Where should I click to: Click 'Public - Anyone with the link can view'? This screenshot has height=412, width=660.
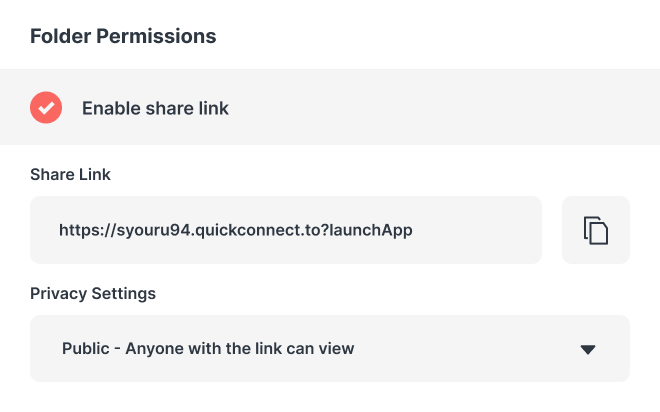tap(208, 349)
